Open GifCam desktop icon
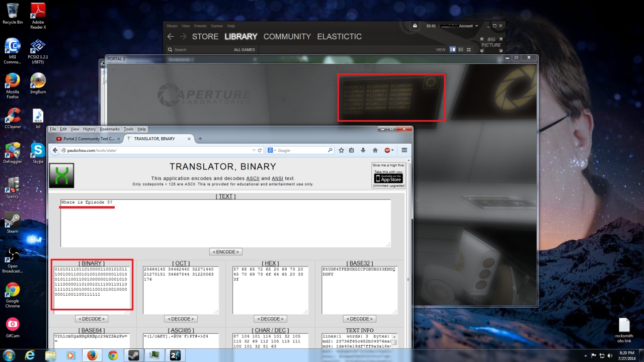The height and width of the screenshot is (362, 644). tap(13, 327)
